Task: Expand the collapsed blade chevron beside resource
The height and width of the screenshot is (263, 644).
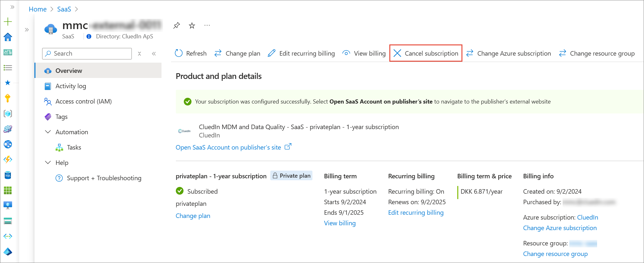Action: click(27, 30)
